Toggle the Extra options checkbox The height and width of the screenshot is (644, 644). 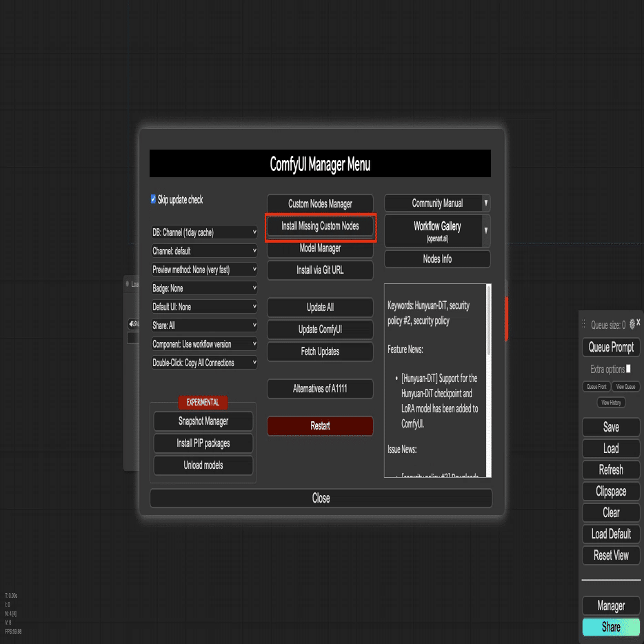click(x=628, y=368)
